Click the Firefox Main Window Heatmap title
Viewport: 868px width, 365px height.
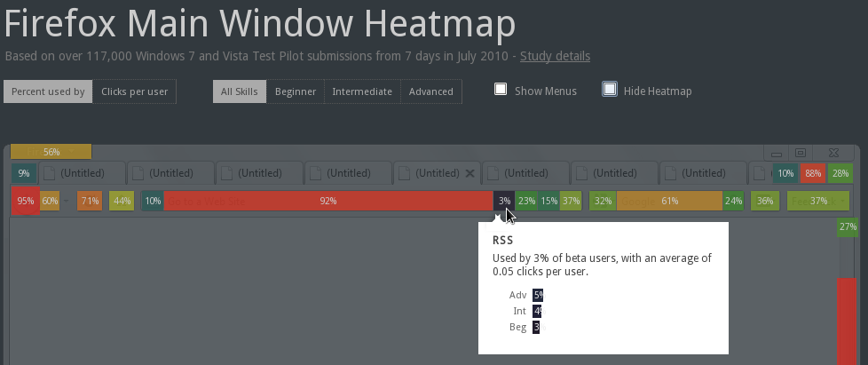[x=260, y=23]
